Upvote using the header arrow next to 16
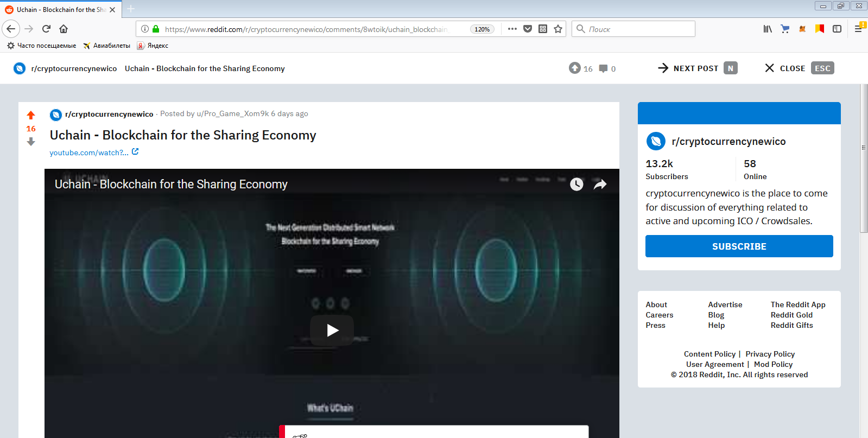Screen dimensions: 868x438 tap(575, 68)
